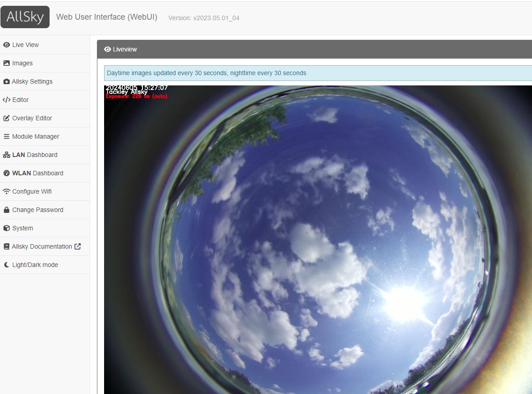Click the pencil icon for Overlay Editor
Screen dimensions: 532x394
(x=6, y=118)
